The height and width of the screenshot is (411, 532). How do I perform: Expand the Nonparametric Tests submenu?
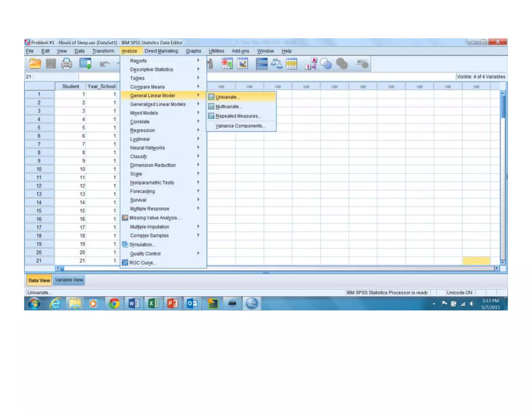pos(152,183)
